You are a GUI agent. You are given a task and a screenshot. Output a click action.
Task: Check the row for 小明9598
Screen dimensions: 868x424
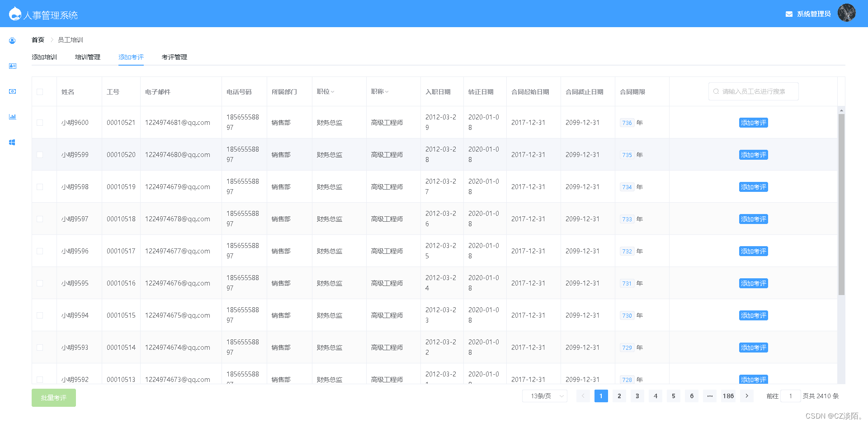(40, 187)
